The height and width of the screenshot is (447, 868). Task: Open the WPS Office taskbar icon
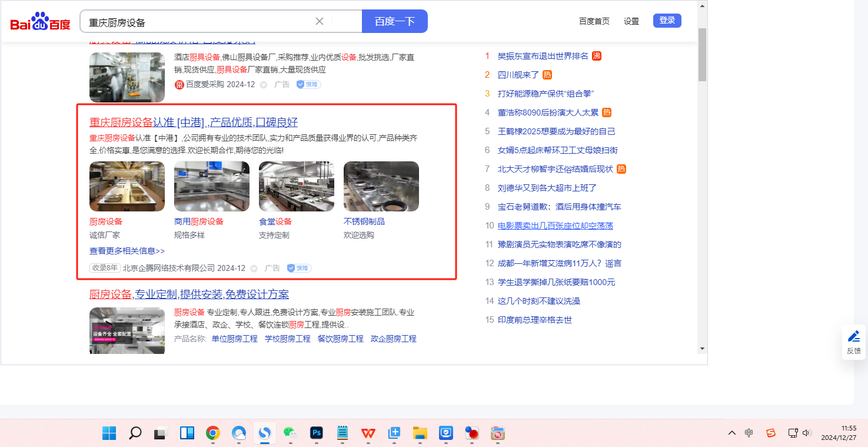pos(368,433)
